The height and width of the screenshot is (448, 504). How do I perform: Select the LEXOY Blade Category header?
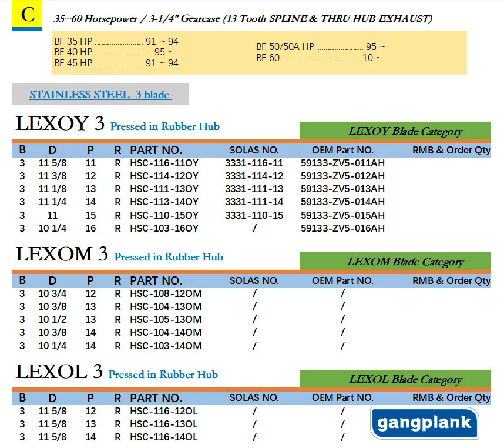(x=395, y=131)
